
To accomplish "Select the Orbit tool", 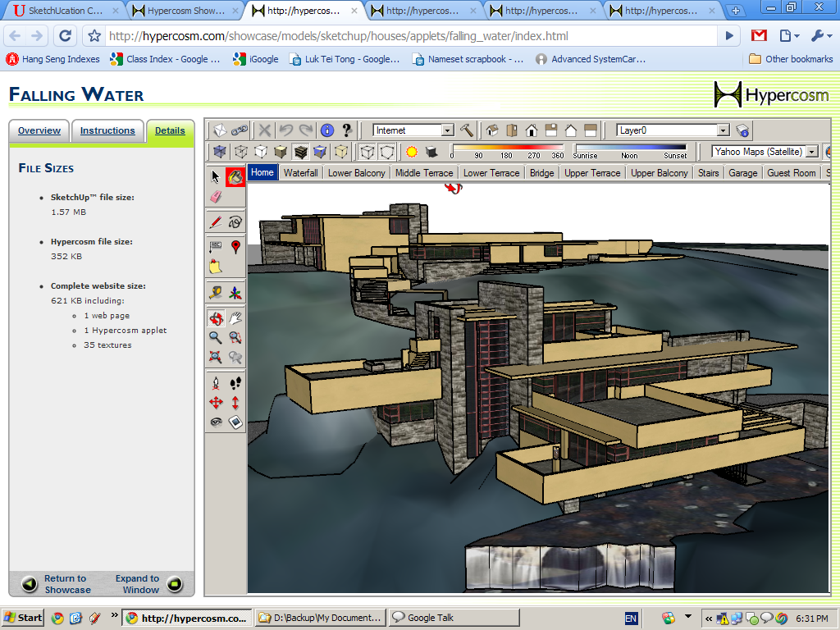I will [216, 318].
